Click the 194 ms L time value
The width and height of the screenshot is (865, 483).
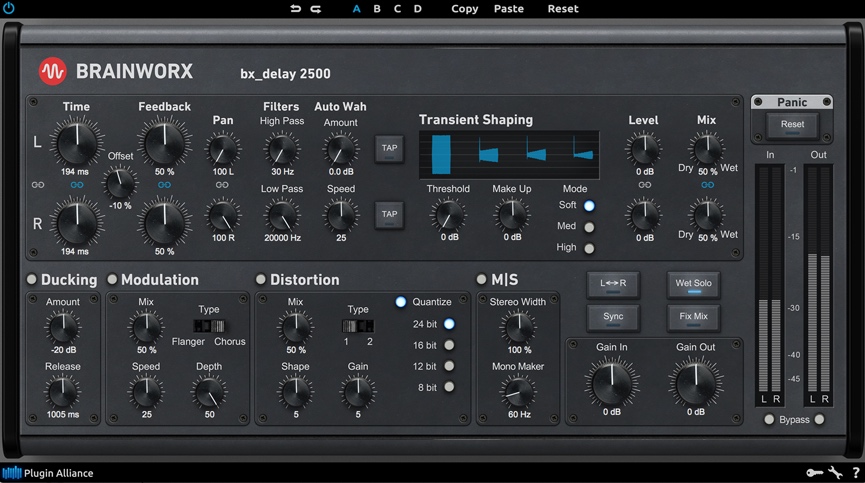pos(75,171)
